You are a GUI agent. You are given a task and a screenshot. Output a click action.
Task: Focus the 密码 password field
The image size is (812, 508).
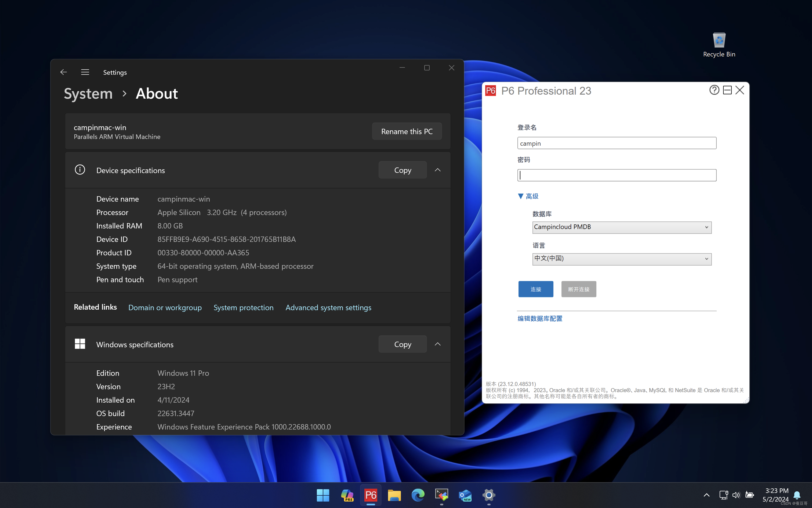[x=617, y=175]
